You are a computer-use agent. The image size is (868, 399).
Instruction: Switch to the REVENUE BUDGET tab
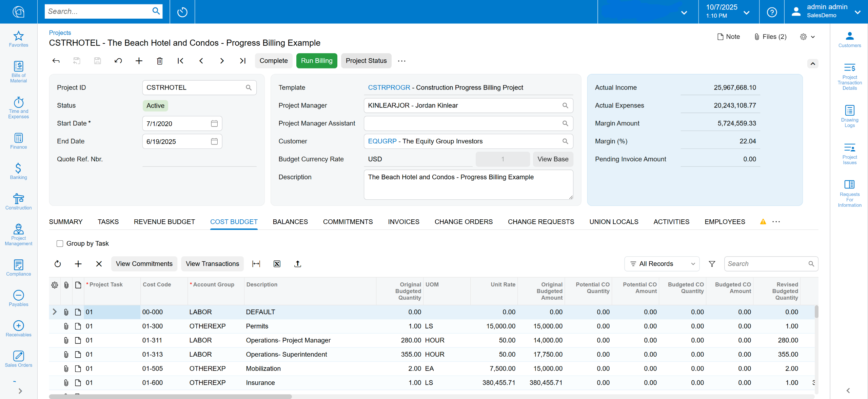pos(164,222)
